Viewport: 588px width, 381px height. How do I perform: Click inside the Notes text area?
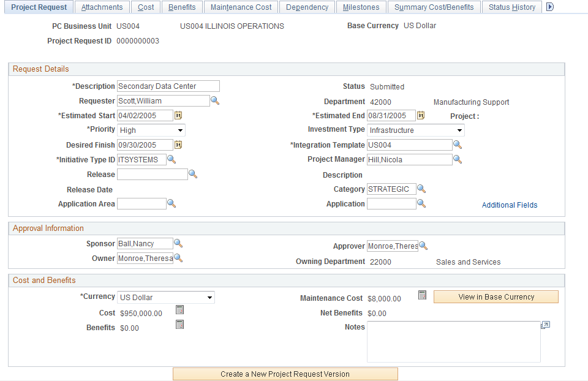pos(454,342)
